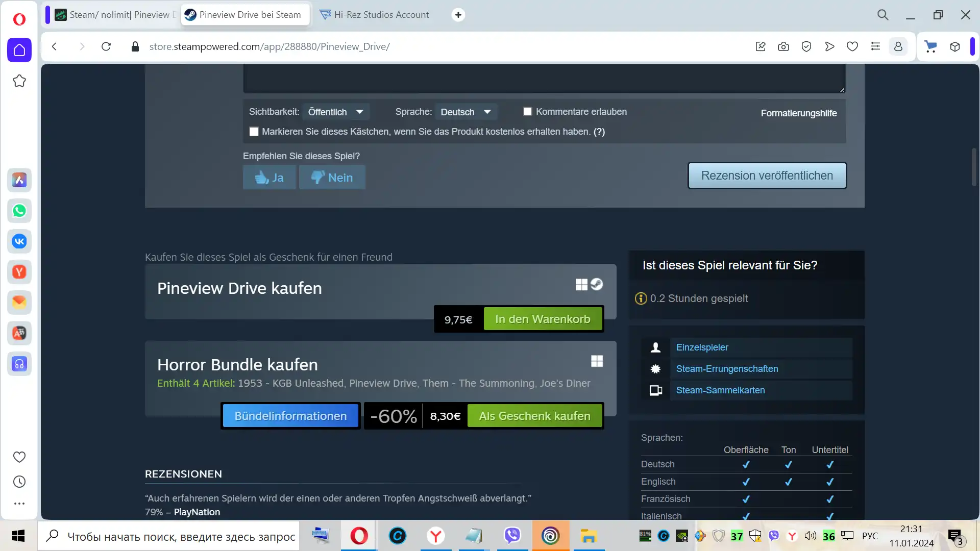Select Nein thumbs-down recommendation

click(x=332, y=178)
